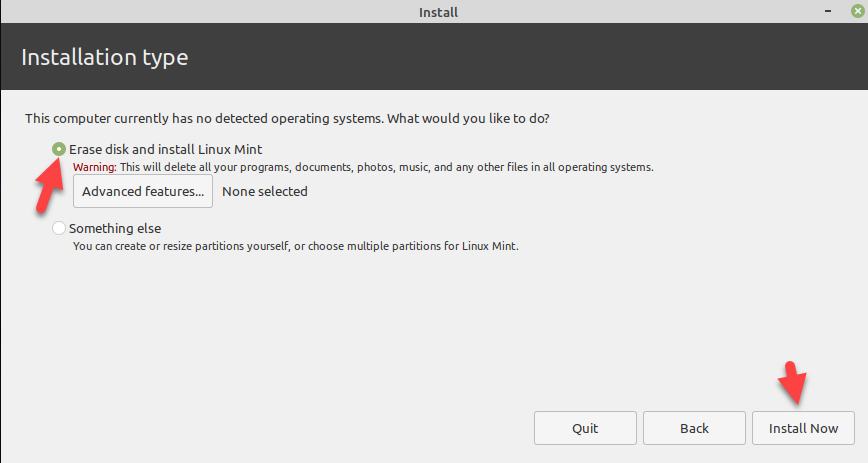Close the Install window
This screenshot has width=868, height=463.
click(x=857, y=12)
